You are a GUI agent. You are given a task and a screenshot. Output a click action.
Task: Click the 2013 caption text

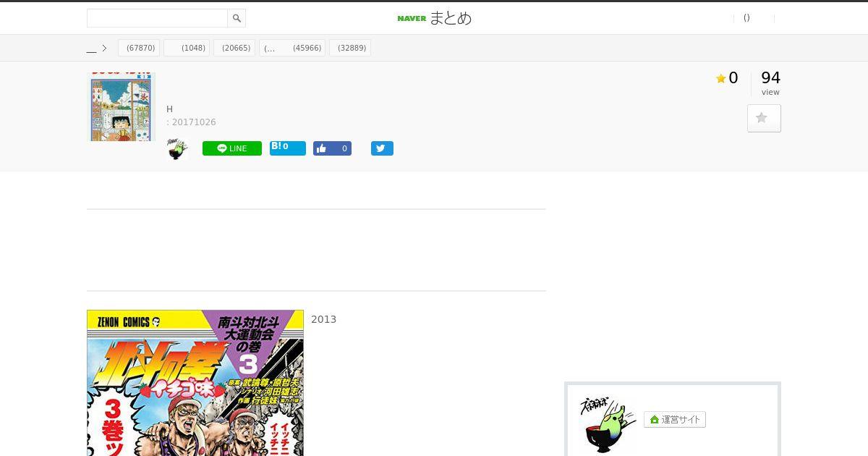(323, 319)
